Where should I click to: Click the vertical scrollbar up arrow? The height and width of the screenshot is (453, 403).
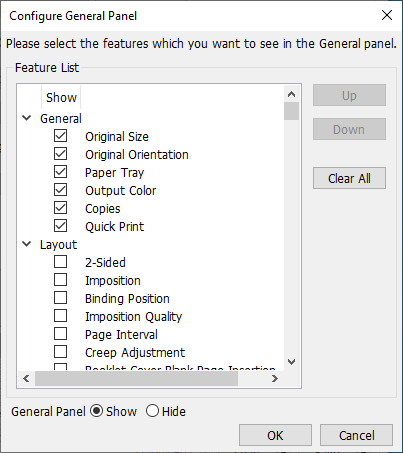point(292,94)
